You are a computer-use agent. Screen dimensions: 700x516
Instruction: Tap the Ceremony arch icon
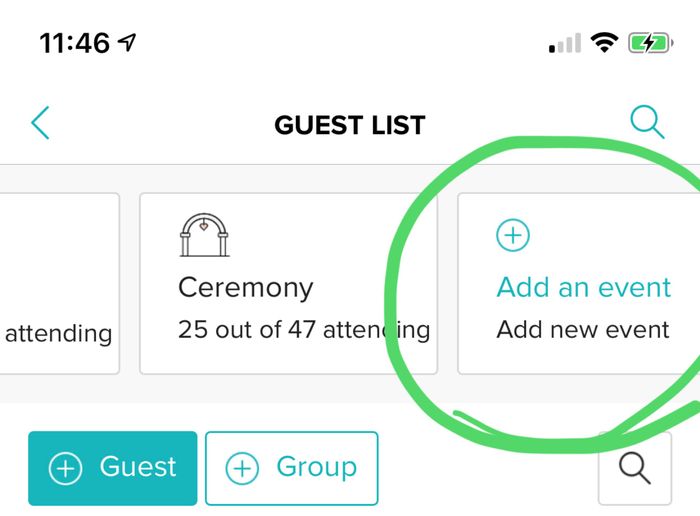coord(204,235)
